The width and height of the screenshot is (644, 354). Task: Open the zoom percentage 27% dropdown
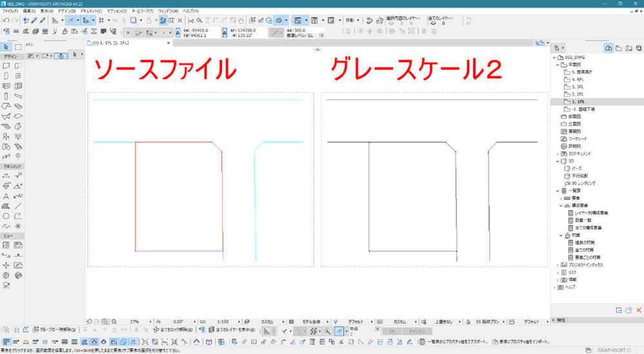pyautogui.click(x=150, y=322)
